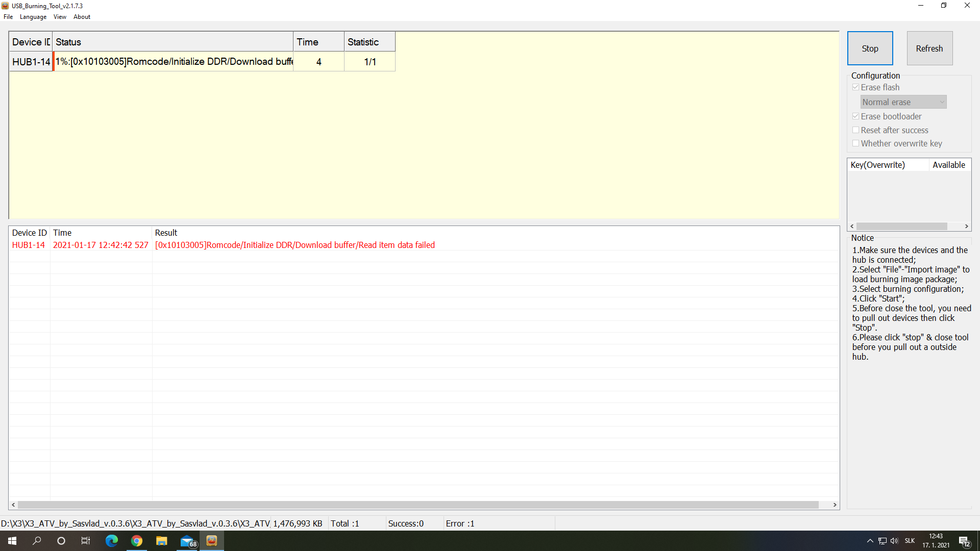Expand the Normal erase dropdown

pos(903,102)
